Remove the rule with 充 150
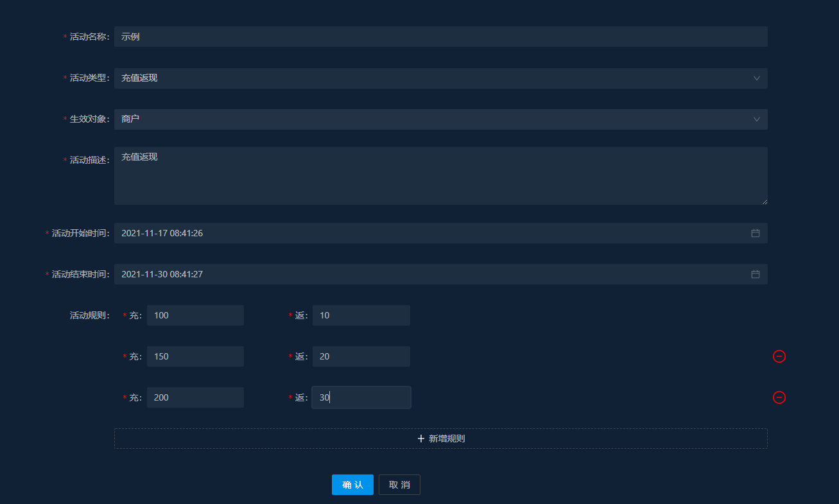Image resolution: width=839 pixels, height=504 pixels. (x=779, y=356)
